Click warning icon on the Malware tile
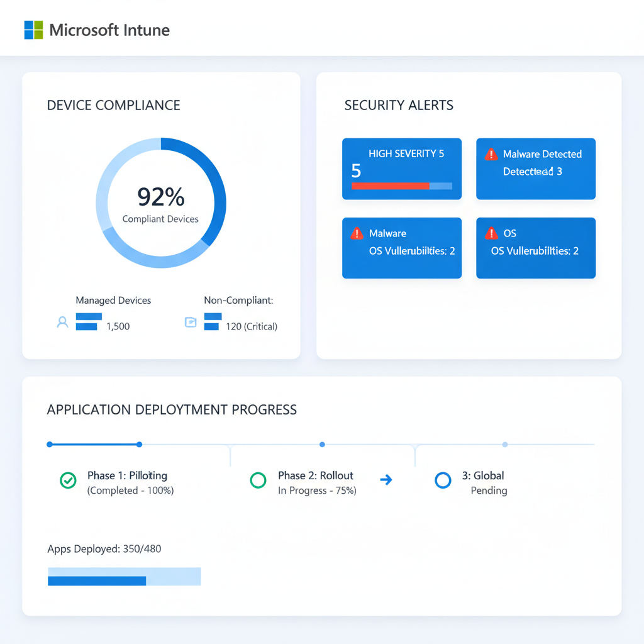The width and height of the screenshot is (644, 644). pos(357,233)
